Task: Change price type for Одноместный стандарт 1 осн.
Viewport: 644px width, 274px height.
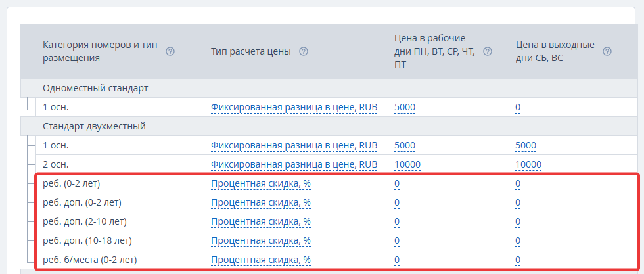Action: pos(294,108)
